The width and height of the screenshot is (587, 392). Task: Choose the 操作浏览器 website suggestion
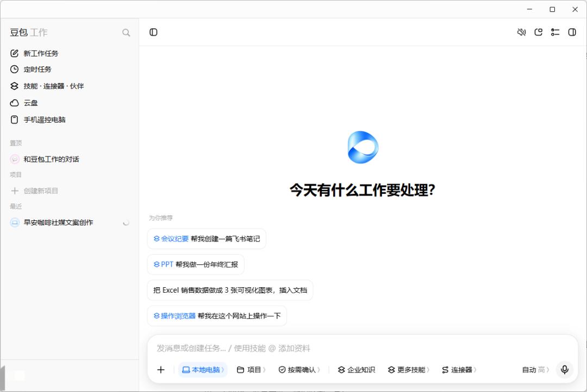[217, 316]
